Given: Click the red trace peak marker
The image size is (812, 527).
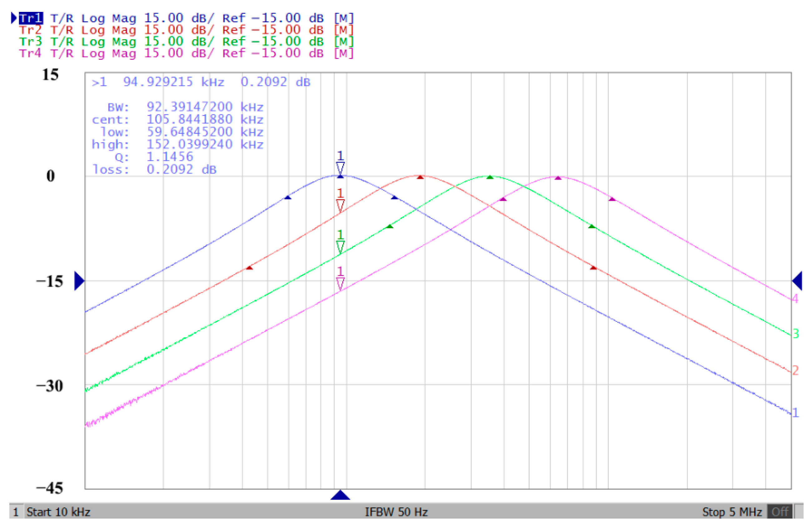Looking at the screenshot, I should (x=420, y=177).
